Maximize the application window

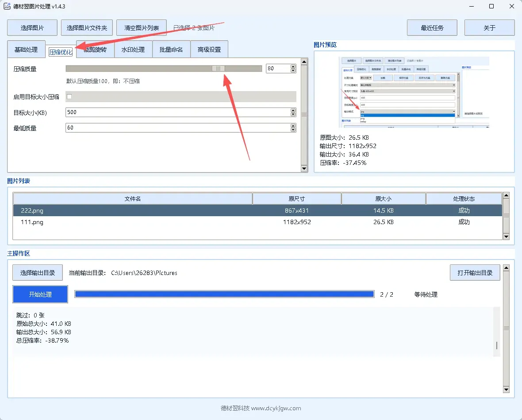(491, 6)
